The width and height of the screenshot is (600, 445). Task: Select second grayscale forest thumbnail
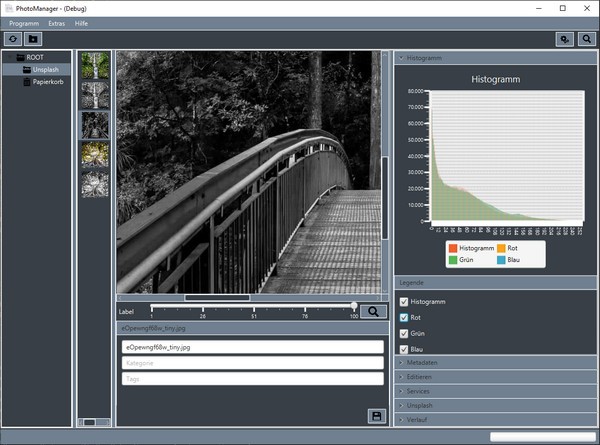[x=95, y=95]
